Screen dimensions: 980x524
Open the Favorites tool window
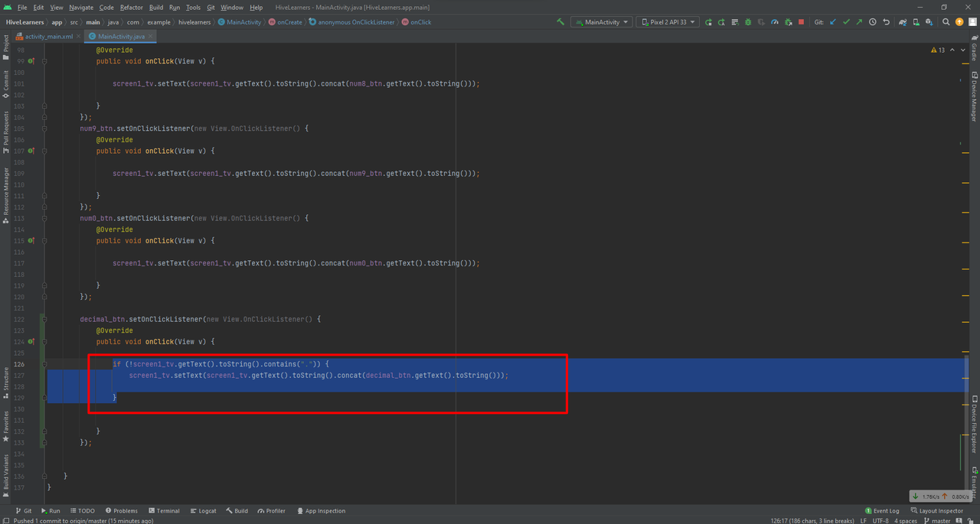pyautogui.click(x=6, y=427)
